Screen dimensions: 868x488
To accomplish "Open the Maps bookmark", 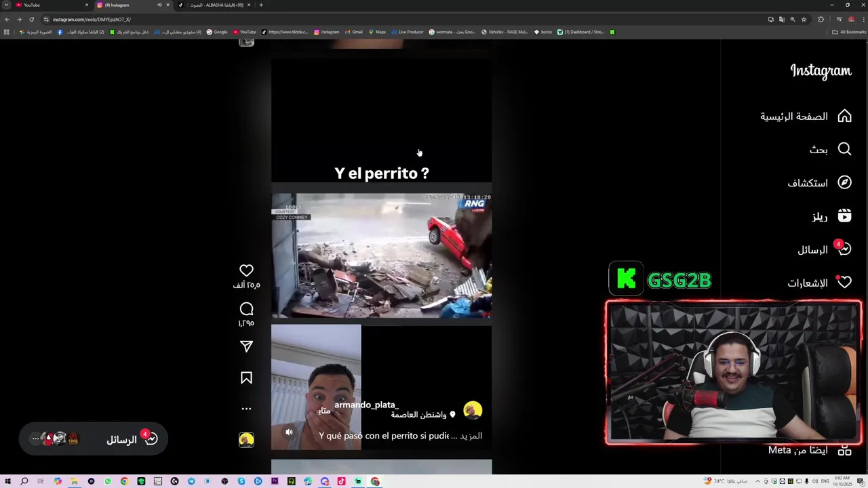I will coord(376,32).
